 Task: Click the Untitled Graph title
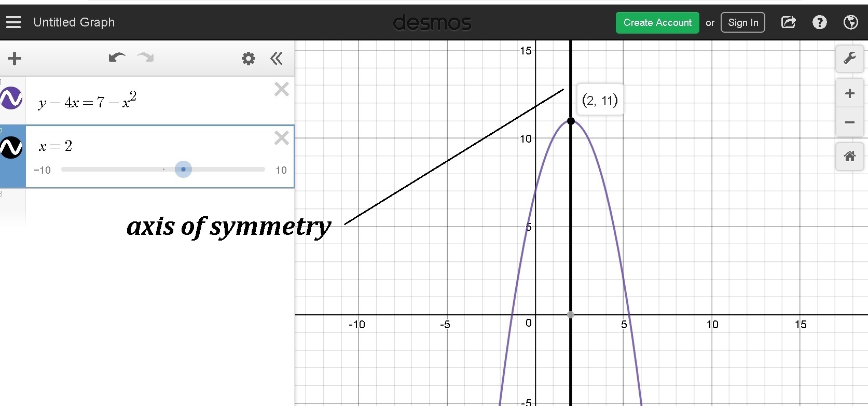point(74,22)
